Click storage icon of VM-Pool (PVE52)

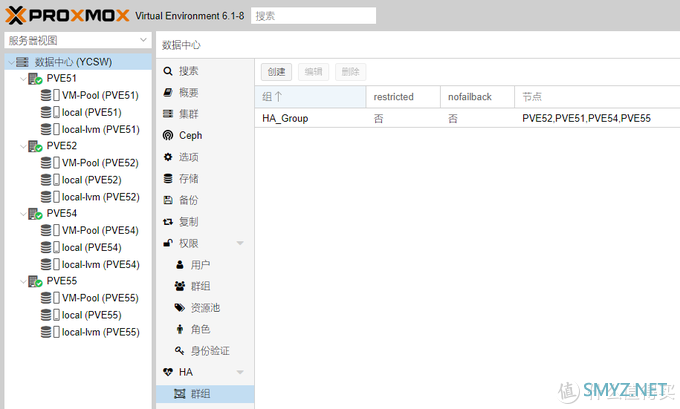50,163
